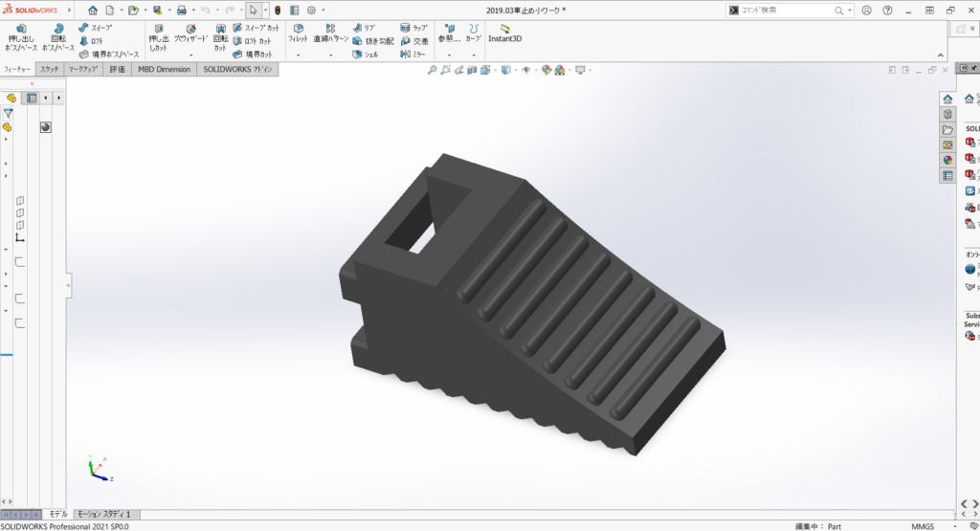Click the Zoom to Fit magnifier icon
Image resolution: width=980 pixels, height=531 pixels.
click(x=433, y=70)
